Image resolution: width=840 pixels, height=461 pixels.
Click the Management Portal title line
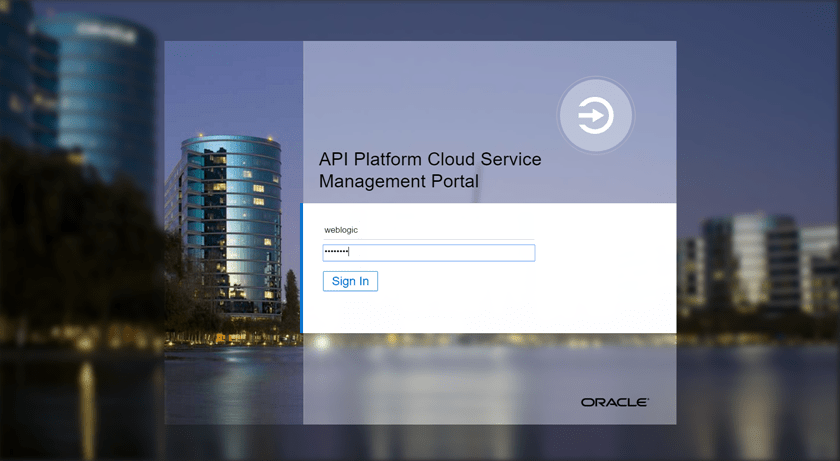pos(398,182)
